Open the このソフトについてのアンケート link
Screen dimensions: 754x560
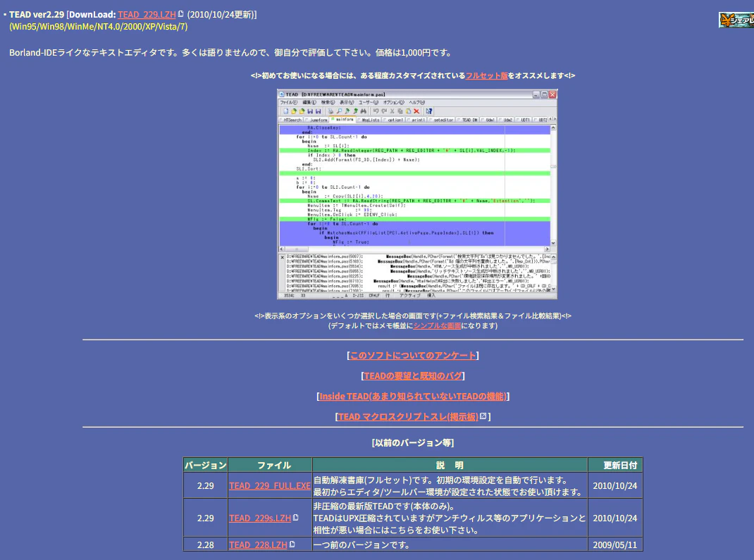coord(412,355)
